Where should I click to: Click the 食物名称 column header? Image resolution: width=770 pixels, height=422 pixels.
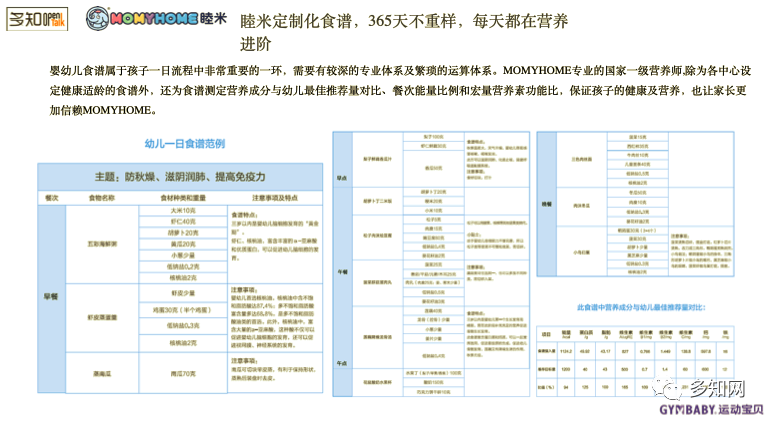coord(102,198)
